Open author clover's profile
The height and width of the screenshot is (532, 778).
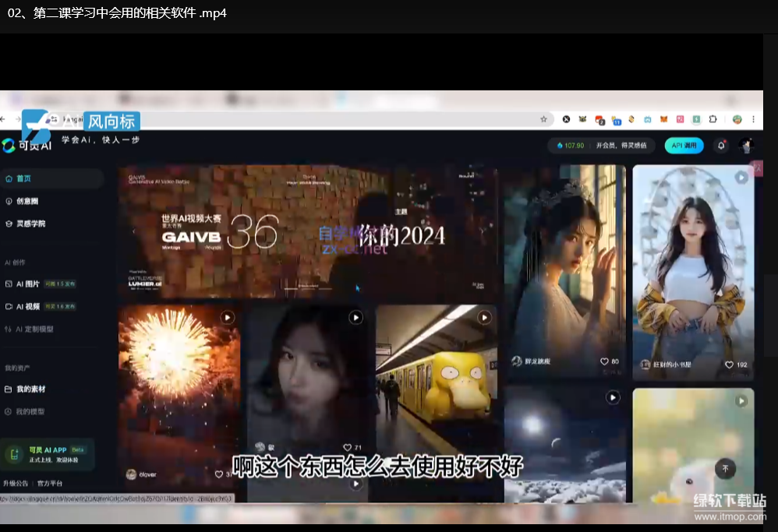(x=141, y=474)
